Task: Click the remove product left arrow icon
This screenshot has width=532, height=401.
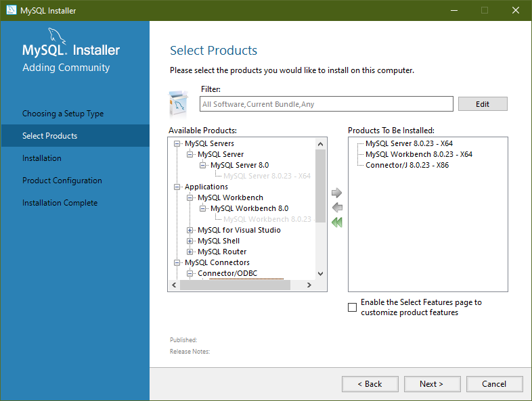Action: coord(337,208)
